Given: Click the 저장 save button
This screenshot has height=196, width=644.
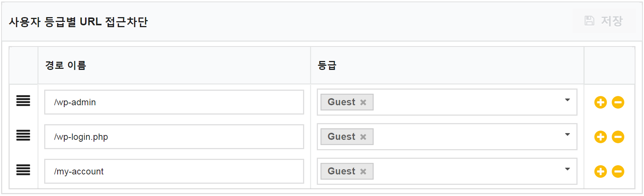Looking at the screenshot, I should coord(604,21).
